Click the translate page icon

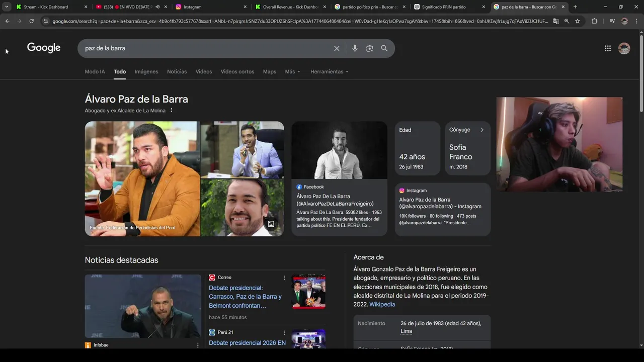pyautogui.click(x=556, y=21)
